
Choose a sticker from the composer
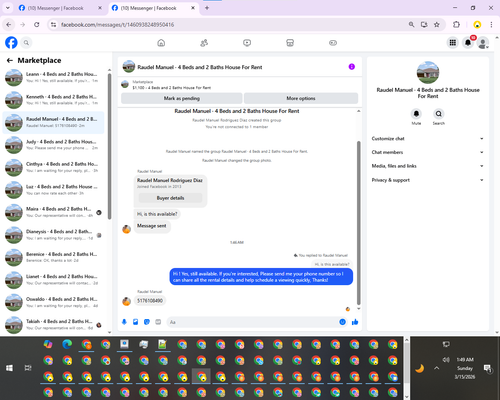point(147,322)
